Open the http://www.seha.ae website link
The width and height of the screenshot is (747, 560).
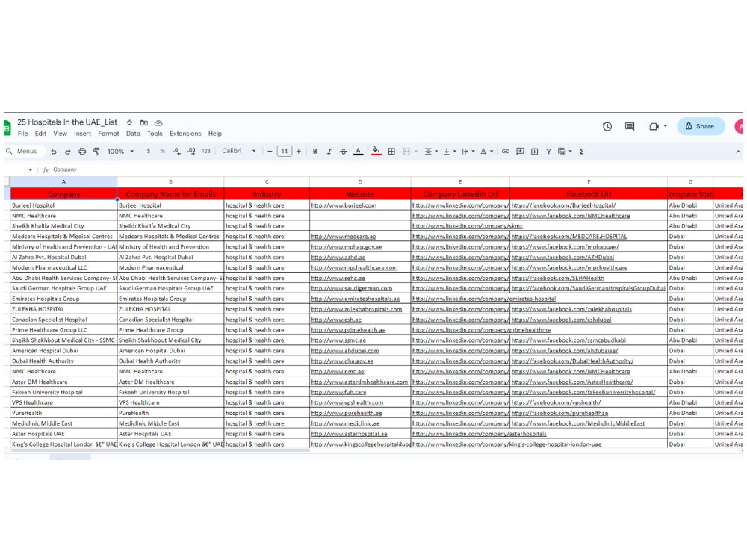tap(338, 278)
